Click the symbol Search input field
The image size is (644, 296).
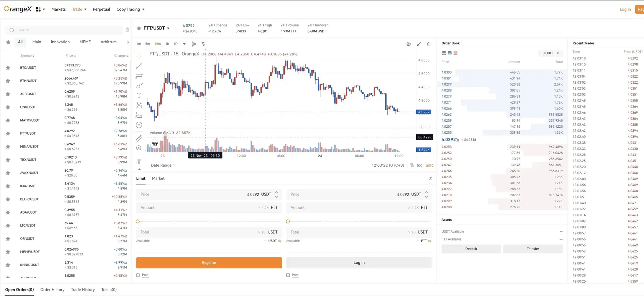[67, 30]
